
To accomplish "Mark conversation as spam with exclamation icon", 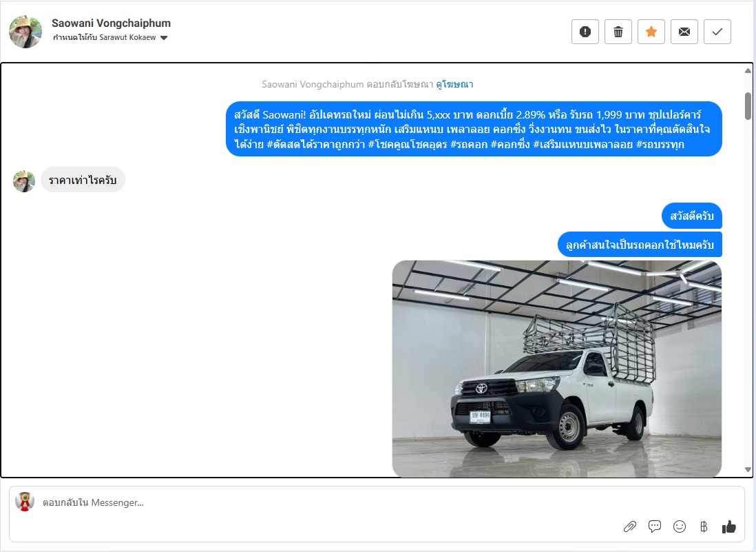I will (x=585, y=32).
